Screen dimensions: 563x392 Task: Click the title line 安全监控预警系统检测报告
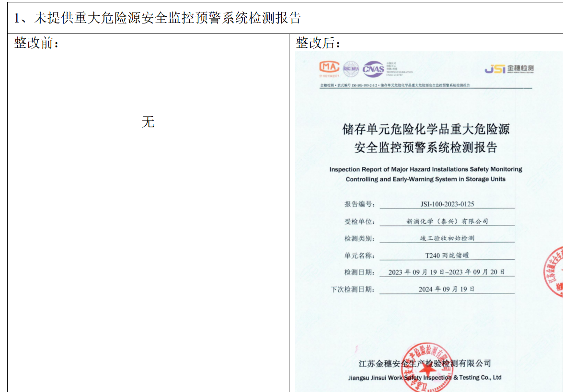(425, 147)
